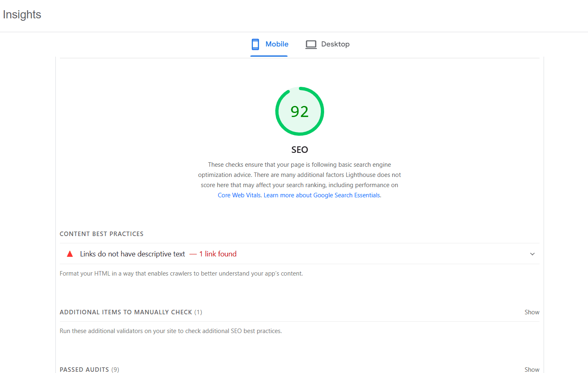
Task: Switch to the Mobile tab
Action: (x=269, y=44)
